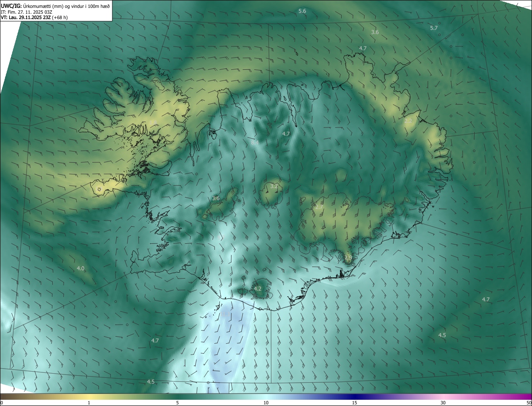The height and width of the screenshot is (406, 532).
Task: Click the 3.2 value on the Hofsjökull glacier
Action: click(274, 186)
